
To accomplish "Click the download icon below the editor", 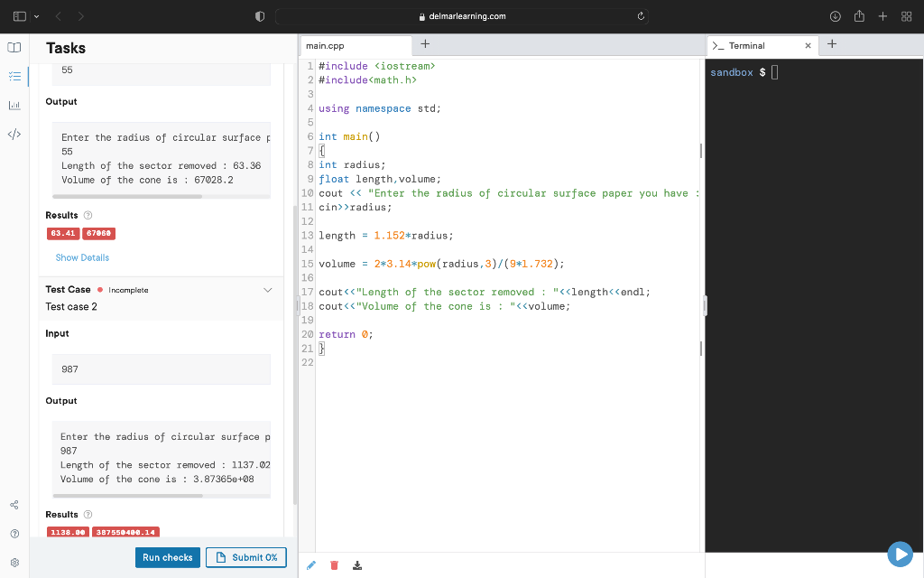I will pyautogui.click(x=356, y=564).
